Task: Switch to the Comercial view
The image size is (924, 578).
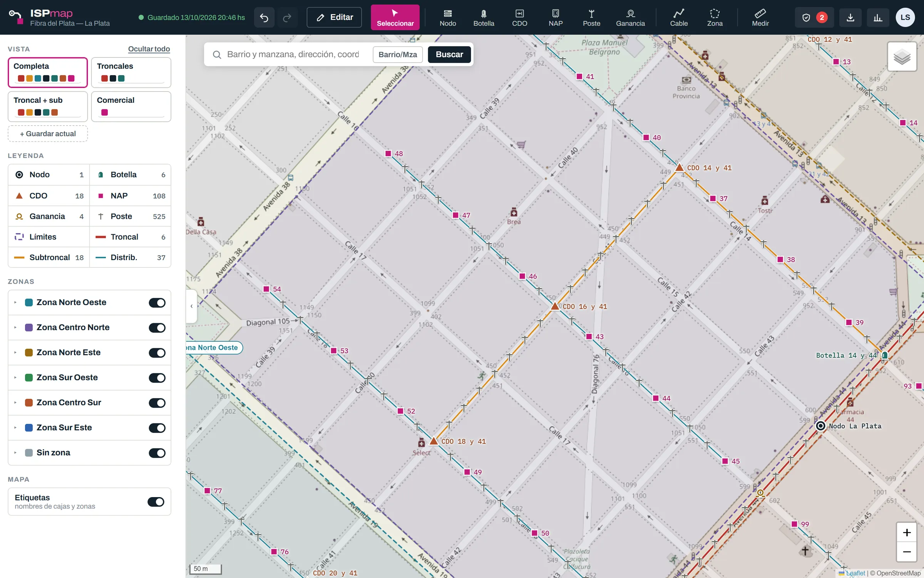Action: click(x=131, y=106)
